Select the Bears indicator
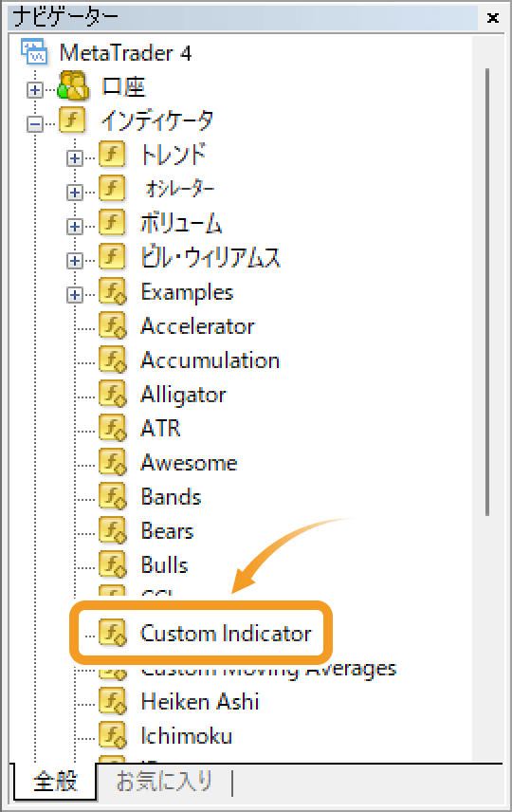This screenshot has width=512, height=812. (167, 531)
